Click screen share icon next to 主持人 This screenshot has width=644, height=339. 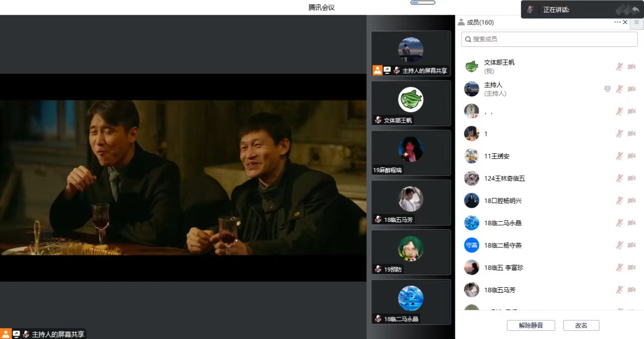tap(607, 89)
